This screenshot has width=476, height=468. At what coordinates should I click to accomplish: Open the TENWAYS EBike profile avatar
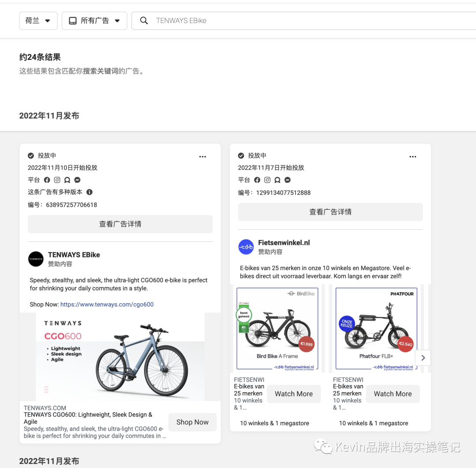[36, 259]
